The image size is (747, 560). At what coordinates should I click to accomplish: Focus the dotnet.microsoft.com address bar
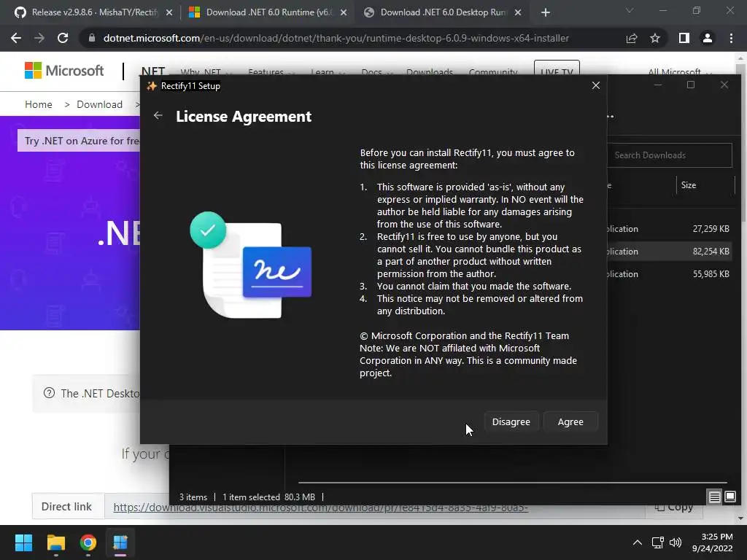tap(336, 38)
